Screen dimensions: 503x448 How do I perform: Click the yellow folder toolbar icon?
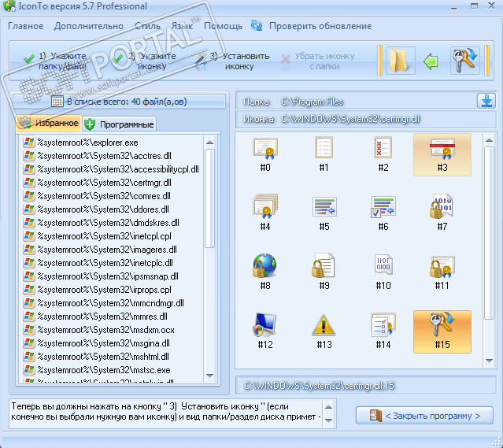tap(401, 61)
